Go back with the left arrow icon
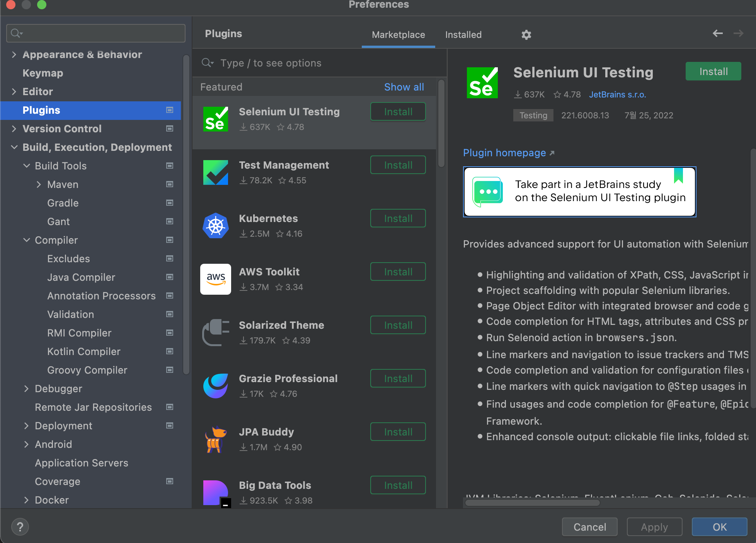Image resolution: width=756 pixels, height=543 pixels. [718, 34]
